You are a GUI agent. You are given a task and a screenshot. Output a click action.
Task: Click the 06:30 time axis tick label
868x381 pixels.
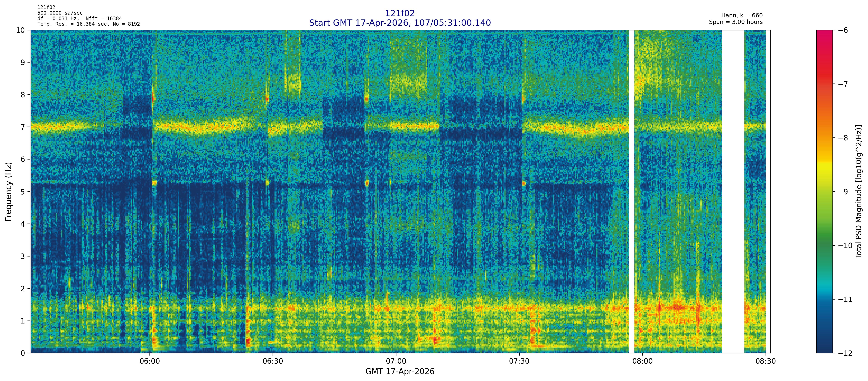pyautogui.click(x=273, y=362)
